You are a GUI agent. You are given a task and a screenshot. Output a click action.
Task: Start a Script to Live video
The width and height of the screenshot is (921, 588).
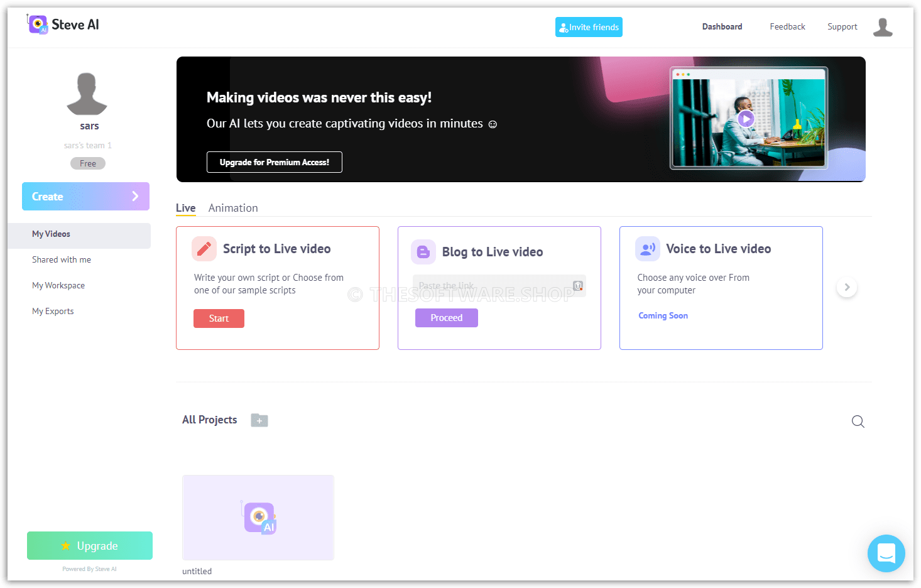219,318
